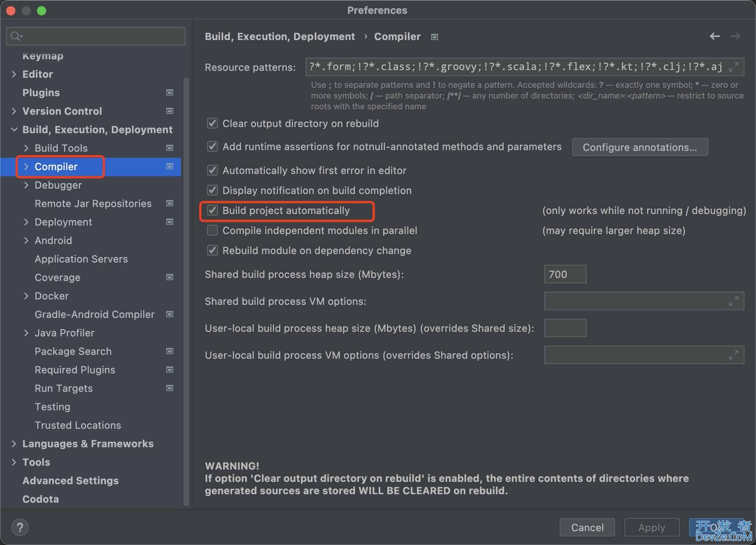The height and width of the screenshot is (545, 756).
Task: Expand the Build Tools node
Action: tap(26, 148)
